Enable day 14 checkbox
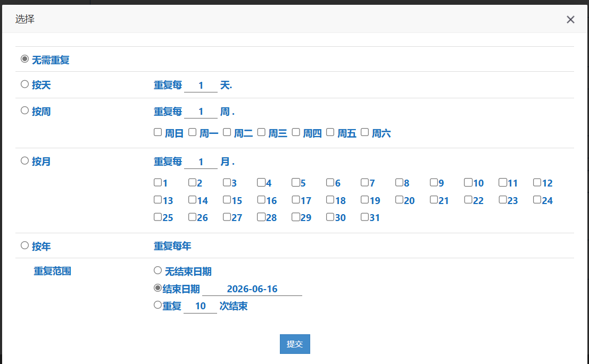Viewport: 589px width, 364px height. 192,200
